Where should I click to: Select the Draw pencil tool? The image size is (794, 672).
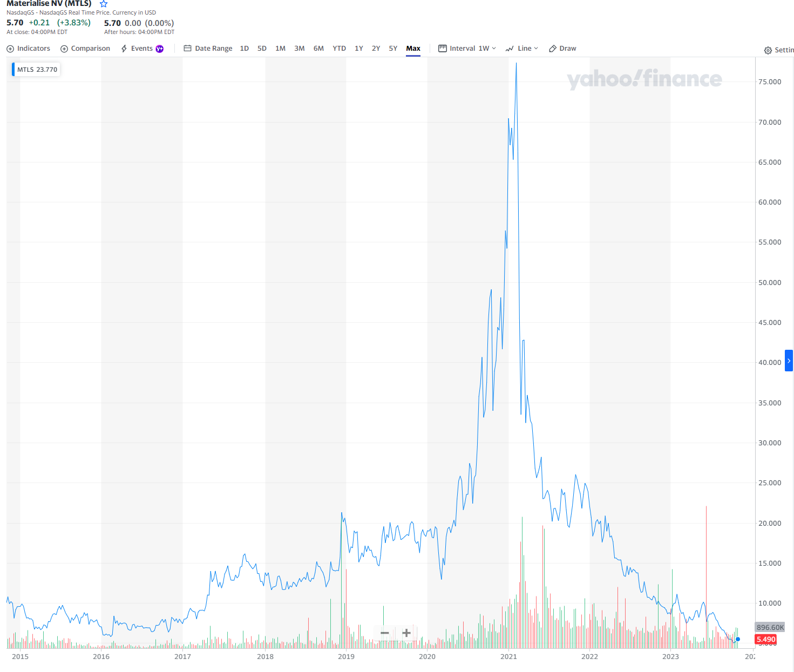553,49
